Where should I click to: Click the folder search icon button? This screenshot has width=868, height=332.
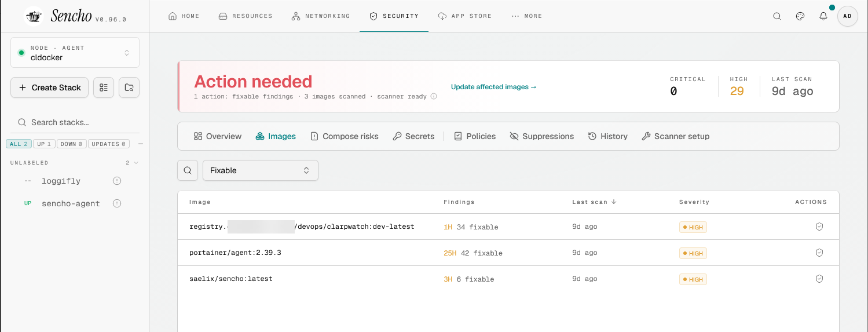(129, 87)
